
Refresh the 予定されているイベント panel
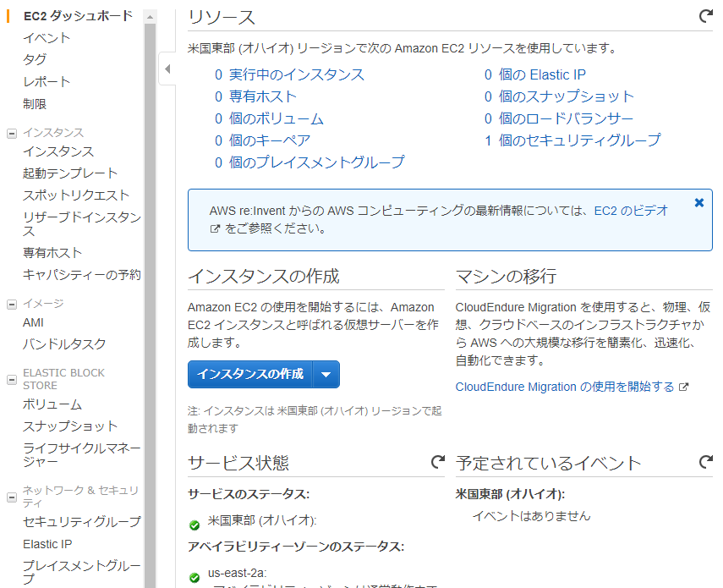(x=705, y=462)
